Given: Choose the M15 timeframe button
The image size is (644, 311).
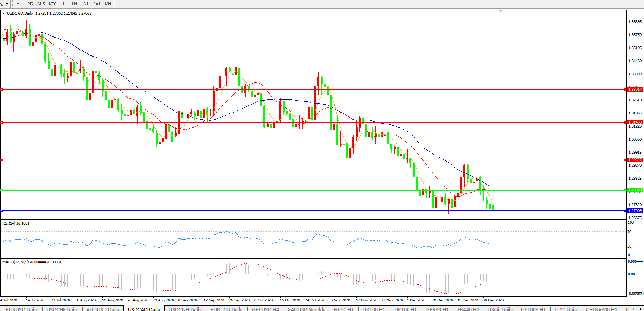Looking at the screenshot, I should 41,4.
